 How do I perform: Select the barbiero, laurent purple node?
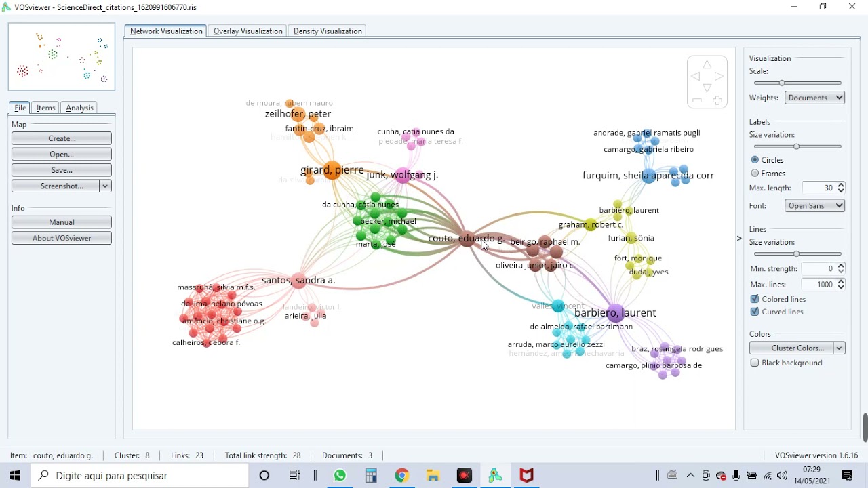coord(615,312)
